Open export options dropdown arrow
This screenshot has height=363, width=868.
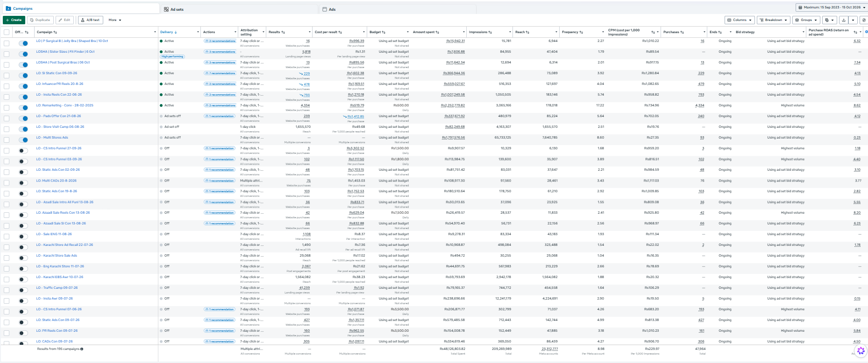coord(853,20)
